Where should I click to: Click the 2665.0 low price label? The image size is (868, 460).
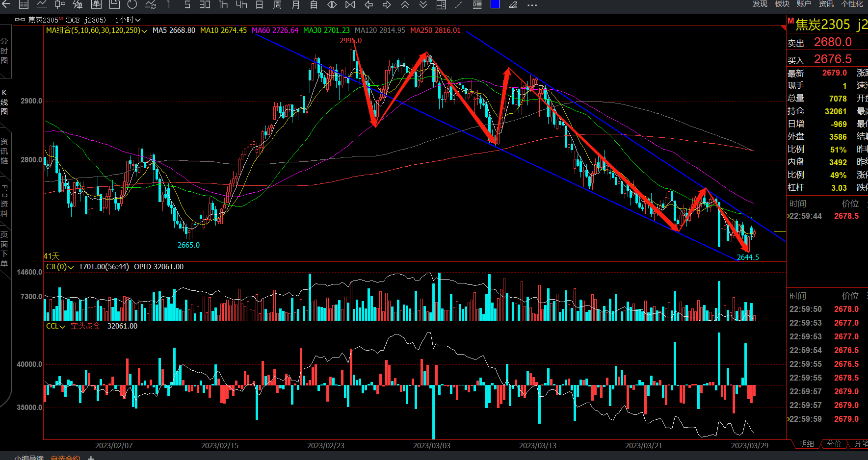[188, 245]
